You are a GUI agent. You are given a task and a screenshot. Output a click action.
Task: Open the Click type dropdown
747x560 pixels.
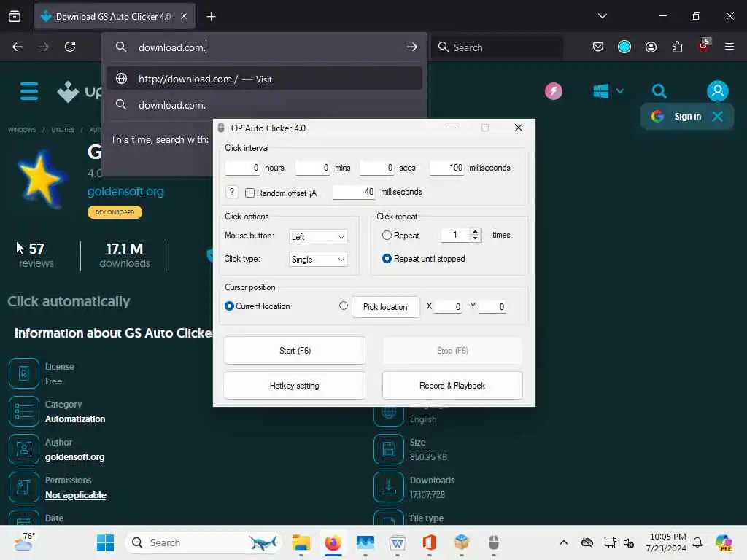click(318, 260)
